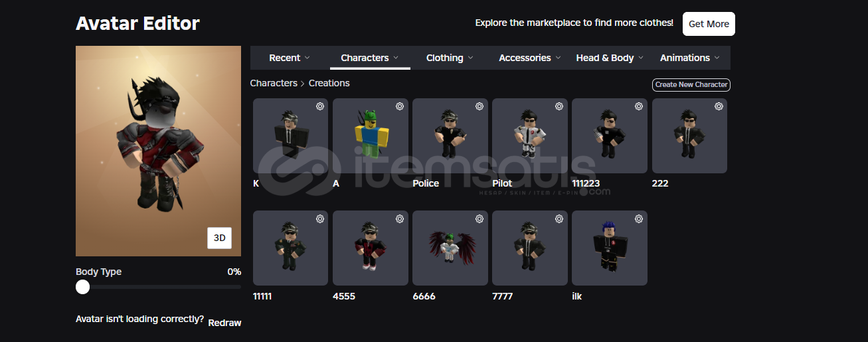868x342 pixels.
Task: Select the 7777 character thumbnail
Action: (530, 248)
